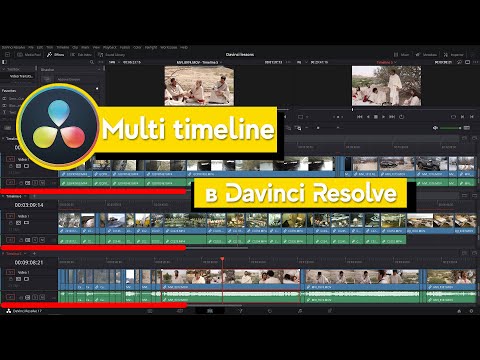Open the Edit Index panel
The width and height of the screenshot is (480, 360).
[81, 55]
